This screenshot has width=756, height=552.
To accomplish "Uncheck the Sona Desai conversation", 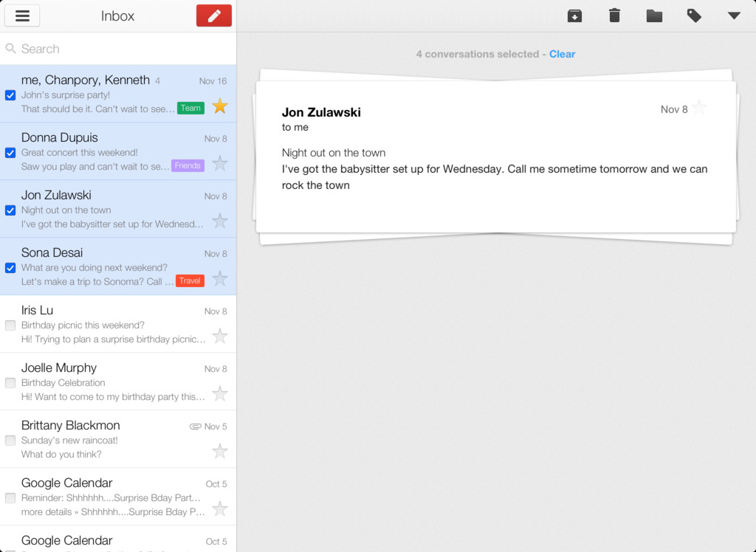I will pyautogui.click(x=10, y=268).
